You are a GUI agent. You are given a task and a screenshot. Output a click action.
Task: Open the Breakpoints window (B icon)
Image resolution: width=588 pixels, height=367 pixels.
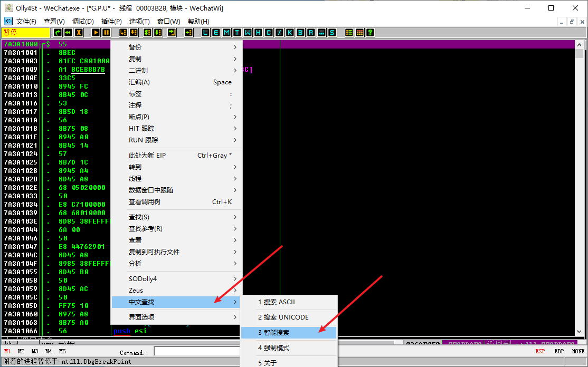pos(300,33)
